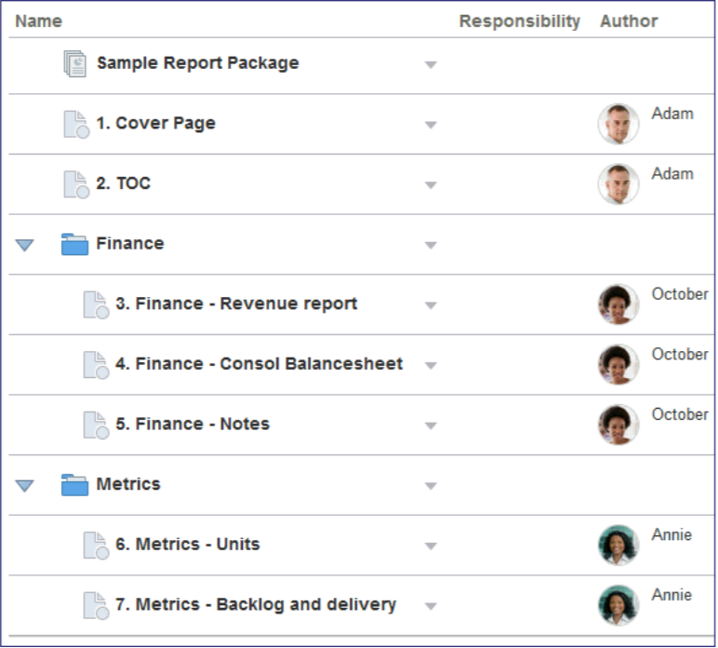
Task: Click the Finance - Revenue report doclet icon
Action: 95,305
